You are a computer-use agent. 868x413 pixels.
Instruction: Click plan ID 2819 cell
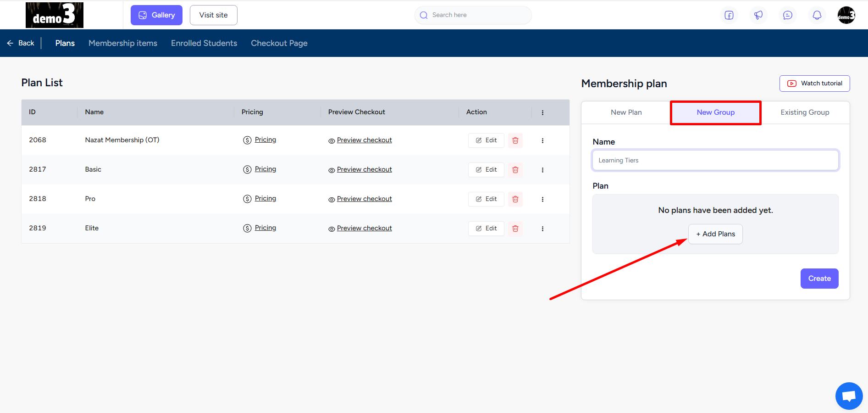38,228
